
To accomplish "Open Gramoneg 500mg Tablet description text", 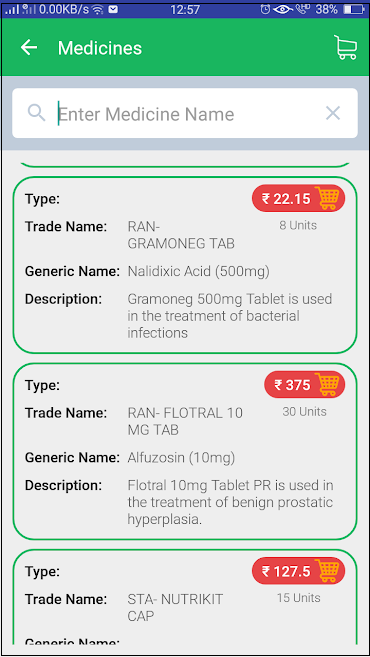I will tap(230, 316).
